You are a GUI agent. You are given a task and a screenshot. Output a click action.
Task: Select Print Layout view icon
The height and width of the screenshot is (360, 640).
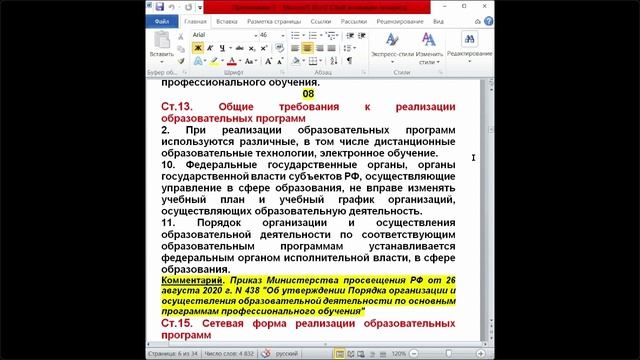coord(339,354)
